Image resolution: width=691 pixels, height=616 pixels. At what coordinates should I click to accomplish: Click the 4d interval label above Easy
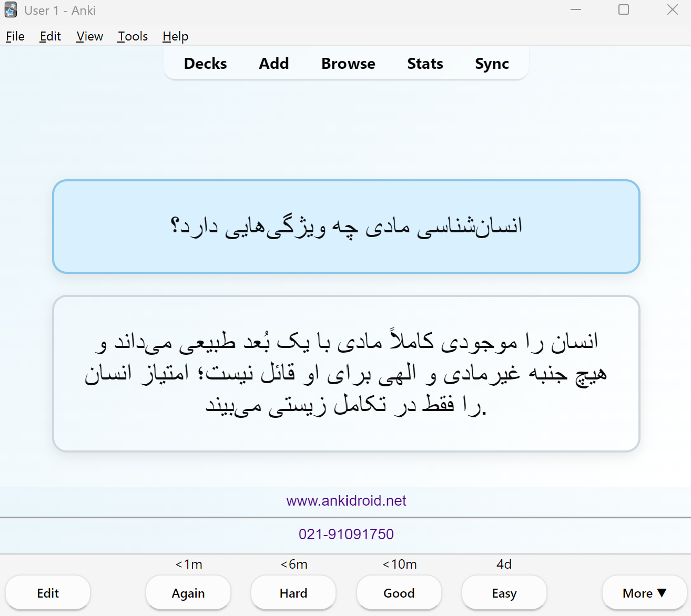504,564
